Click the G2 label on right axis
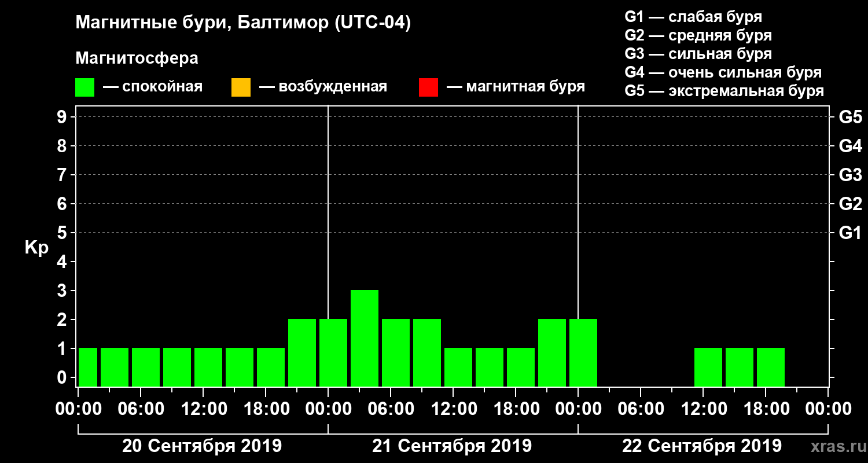The width and height of the screenshot is (868, 463). pyautogui.click(x=850, y=204)
